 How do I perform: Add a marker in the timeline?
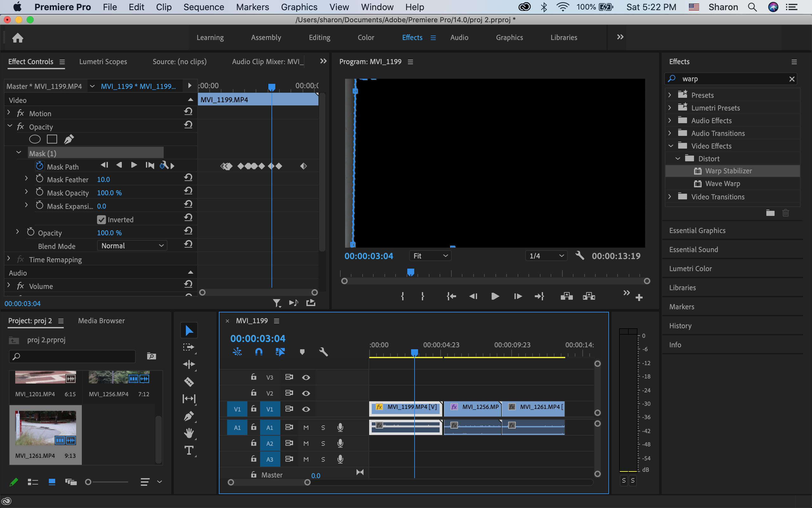[x=302, y=352]
